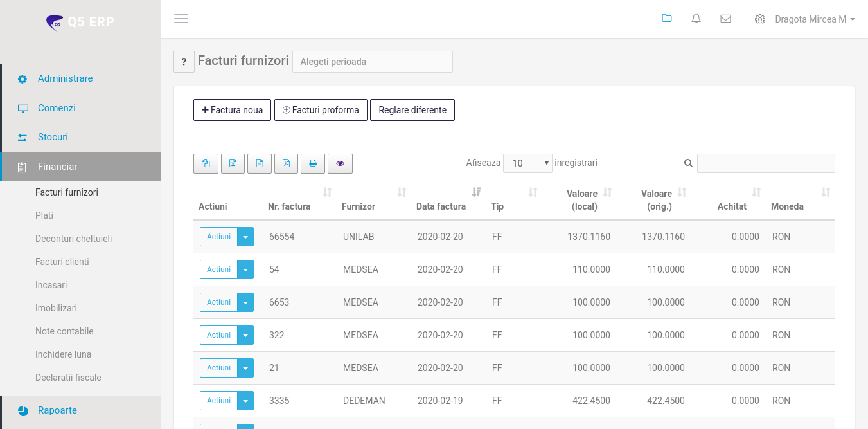Export the invoice table as CSV
The image size is (868, 429).
coord(260,163)
